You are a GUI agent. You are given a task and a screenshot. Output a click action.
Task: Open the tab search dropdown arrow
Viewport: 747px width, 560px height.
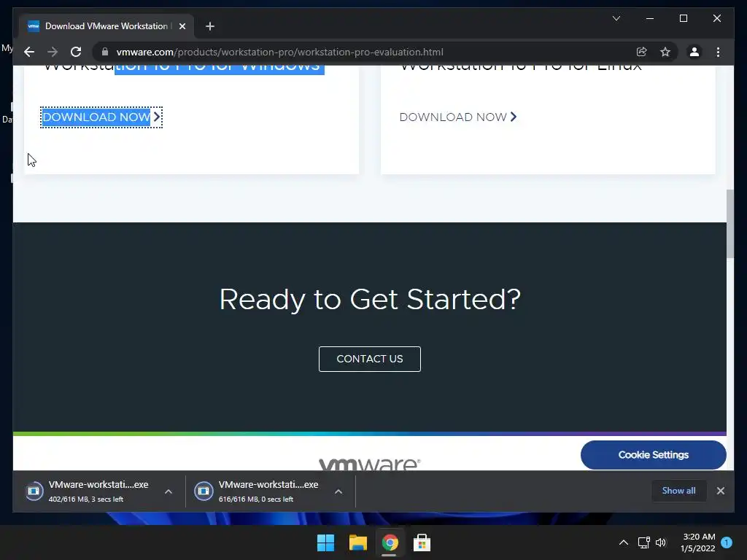pyautogui.click(x=616, y=18)
